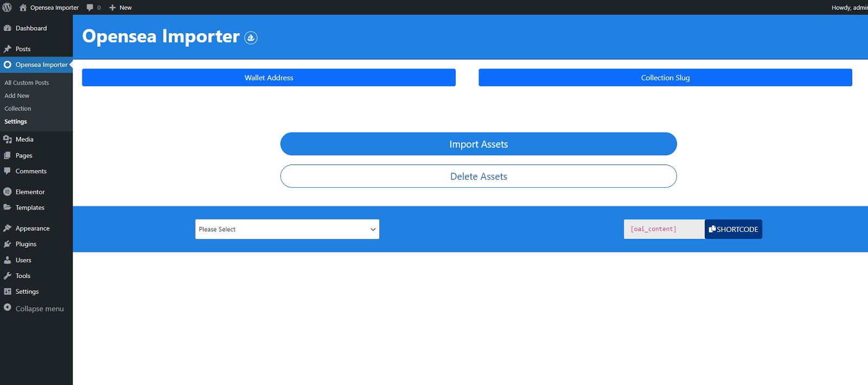Open the Please Select dropdown
Viewport: 868px width, 385px height.
coord(287,229)
